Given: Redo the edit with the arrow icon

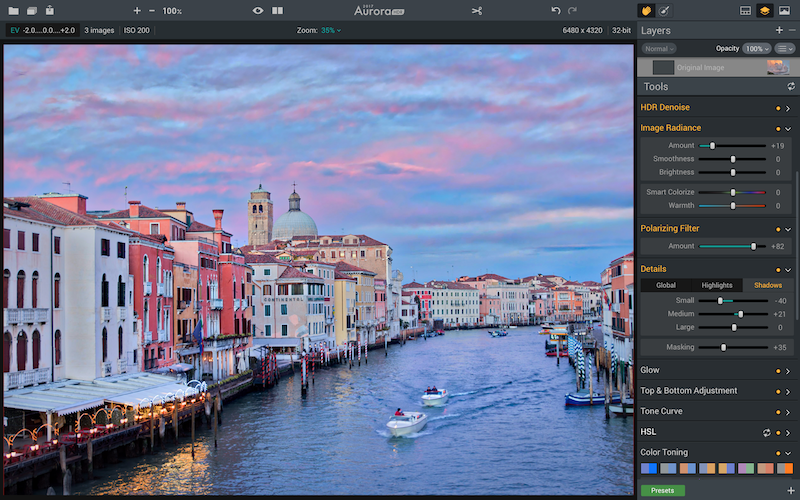Looking at the screenshot, I should (572, 11).
